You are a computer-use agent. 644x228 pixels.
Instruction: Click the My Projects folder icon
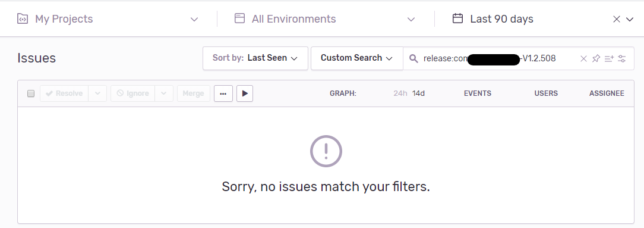[x=22, y=19]
